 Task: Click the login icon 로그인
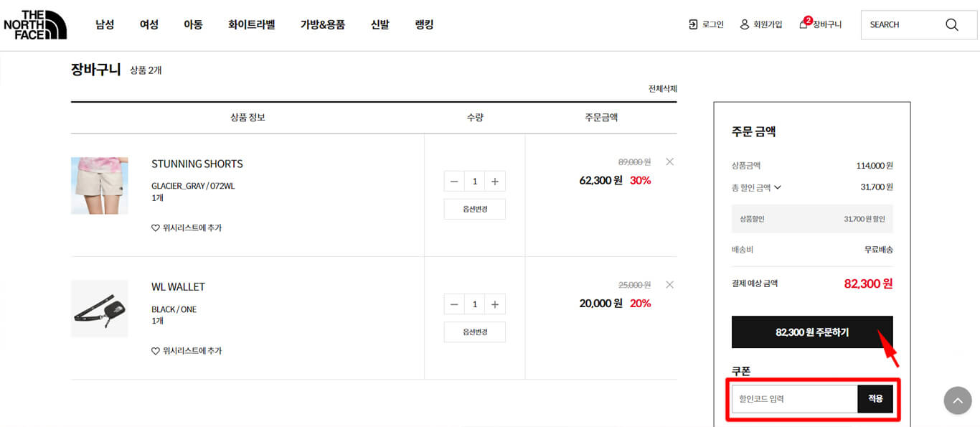click(693, 24)
